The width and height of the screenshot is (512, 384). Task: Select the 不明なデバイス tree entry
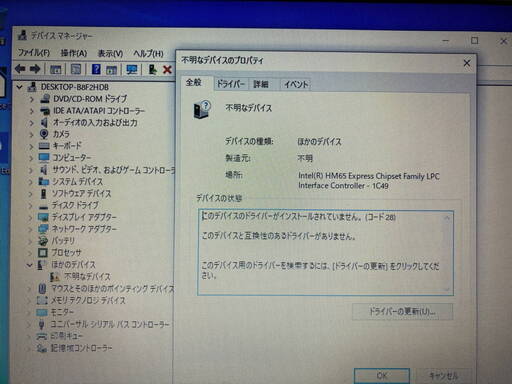pyautogui.click(x=87, y=277)
